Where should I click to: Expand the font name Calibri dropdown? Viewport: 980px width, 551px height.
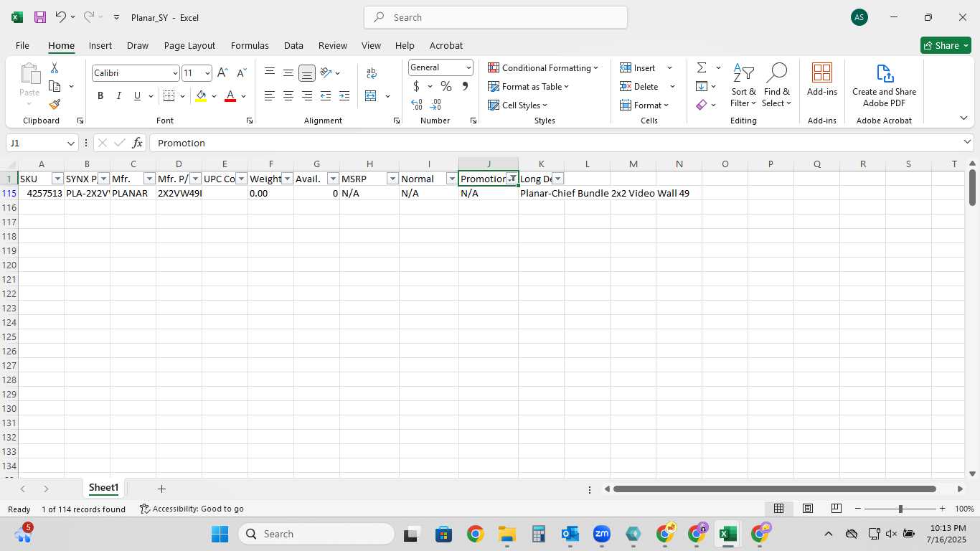tap(174, 73)
